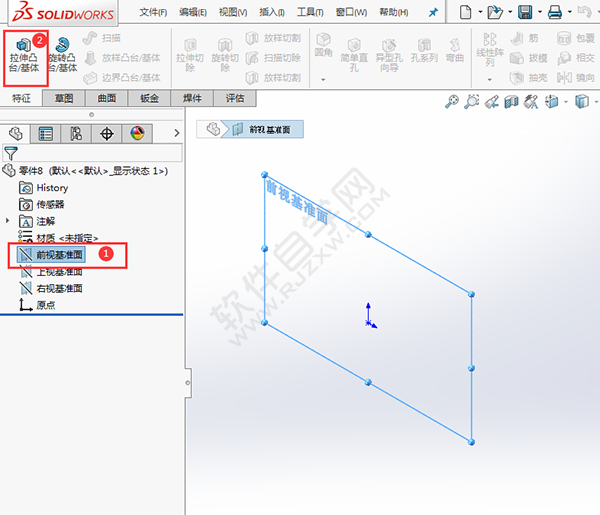The width and height of the screenshot is (600, 515).
Task: Click the Mirror (镜向) tool
Action: [576, 78]
